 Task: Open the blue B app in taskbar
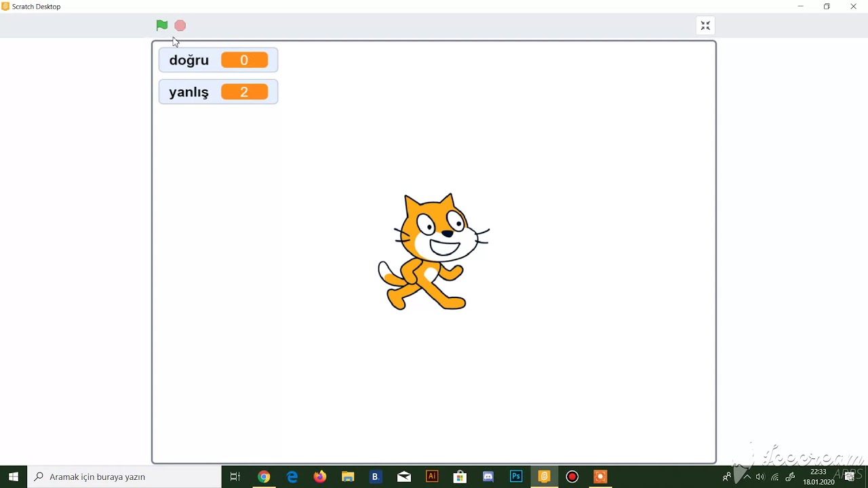coord(375,476)
